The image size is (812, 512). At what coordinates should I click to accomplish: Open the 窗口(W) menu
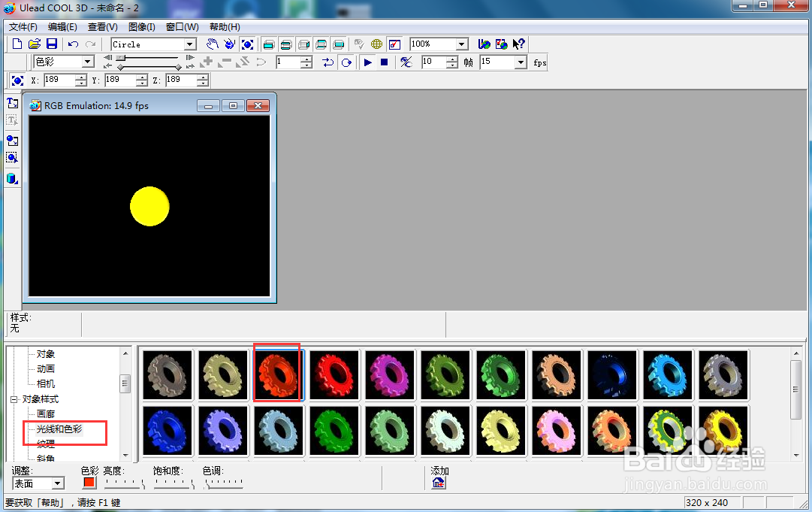pos(183,27)
